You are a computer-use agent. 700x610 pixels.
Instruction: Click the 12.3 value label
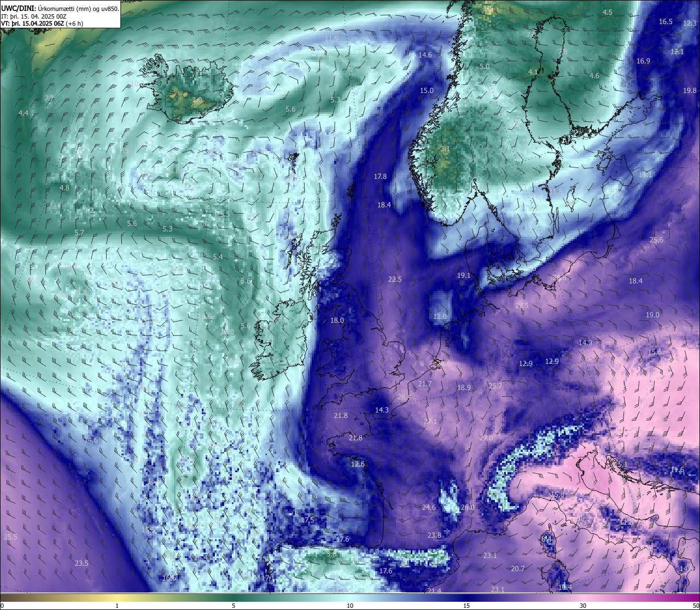point(690,23)
